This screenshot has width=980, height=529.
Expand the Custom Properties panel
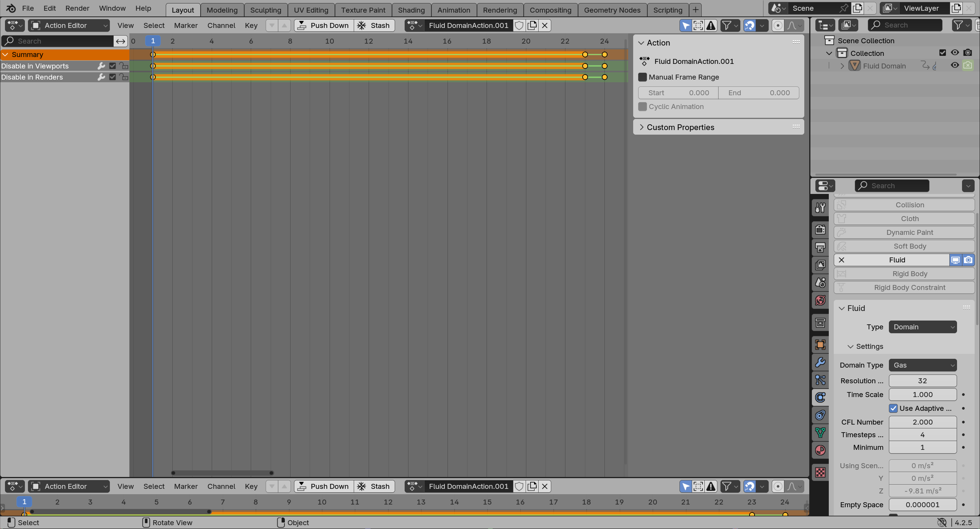pos(642,127)
